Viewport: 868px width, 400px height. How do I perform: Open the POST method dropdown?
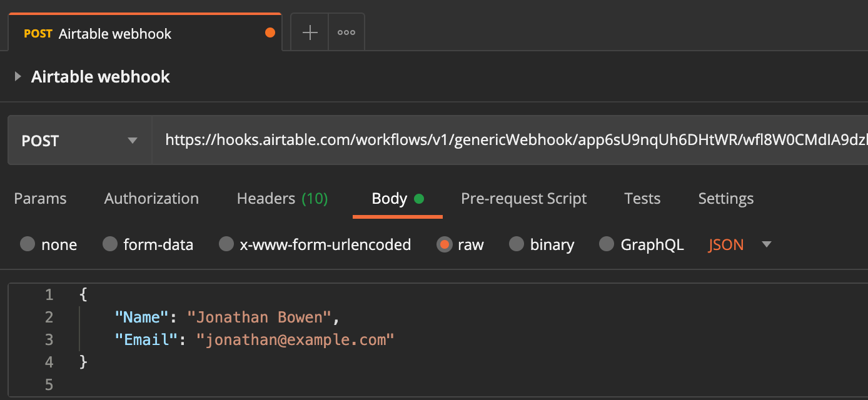click(x=79, y=141)
